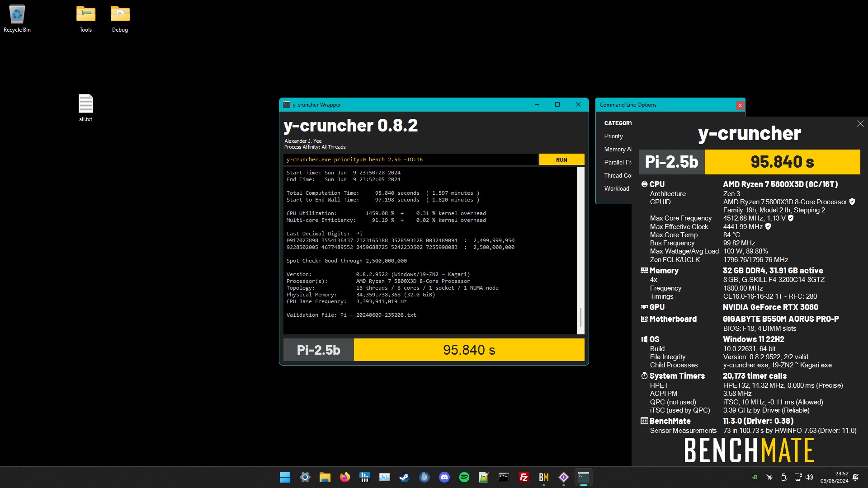Close the BenchMate result overlay with the X
The height and width of the screenshot is (488, 868).
click(860, 124)
